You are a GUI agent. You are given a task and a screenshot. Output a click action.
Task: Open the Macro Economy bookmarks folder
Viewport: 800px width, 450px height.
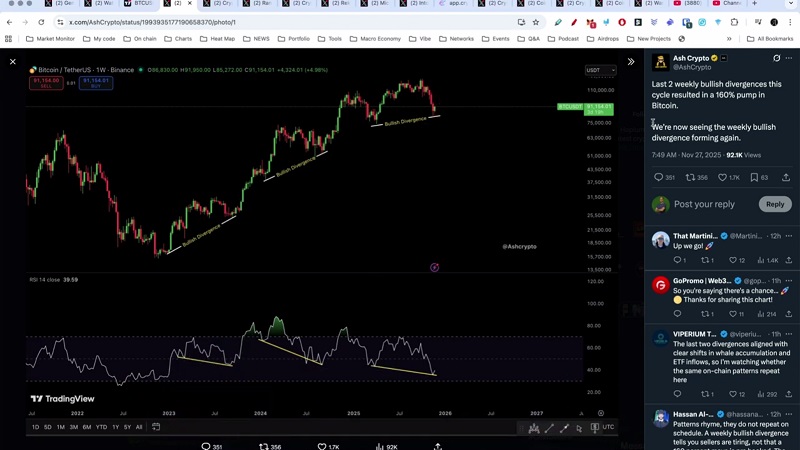pos(374,39)
